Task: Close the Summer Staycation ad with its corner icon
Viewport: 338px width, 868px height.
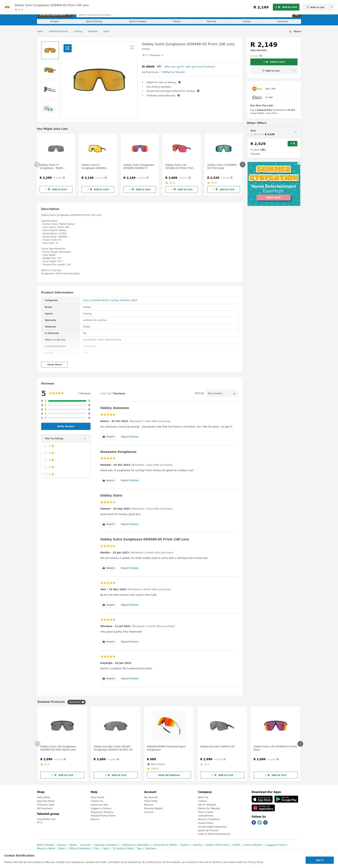Action: point(299,163)
